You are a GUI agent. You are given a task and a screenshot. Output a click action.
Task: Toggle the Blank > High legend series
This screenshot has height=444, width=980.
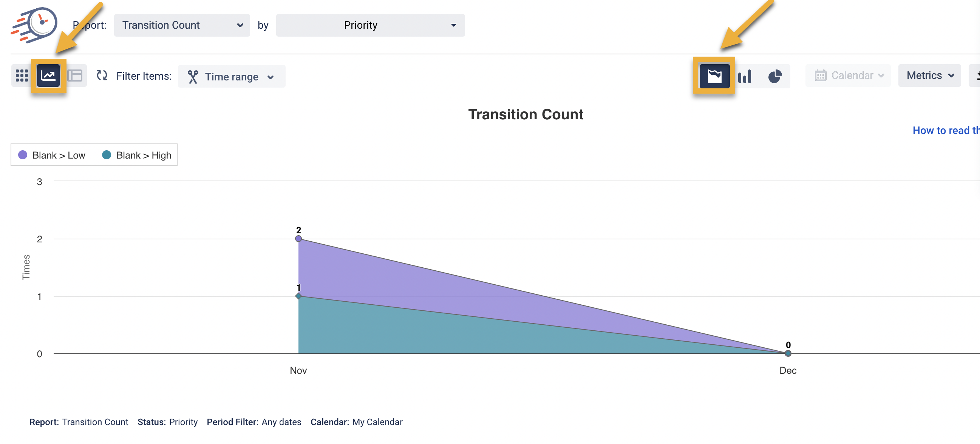137,155
